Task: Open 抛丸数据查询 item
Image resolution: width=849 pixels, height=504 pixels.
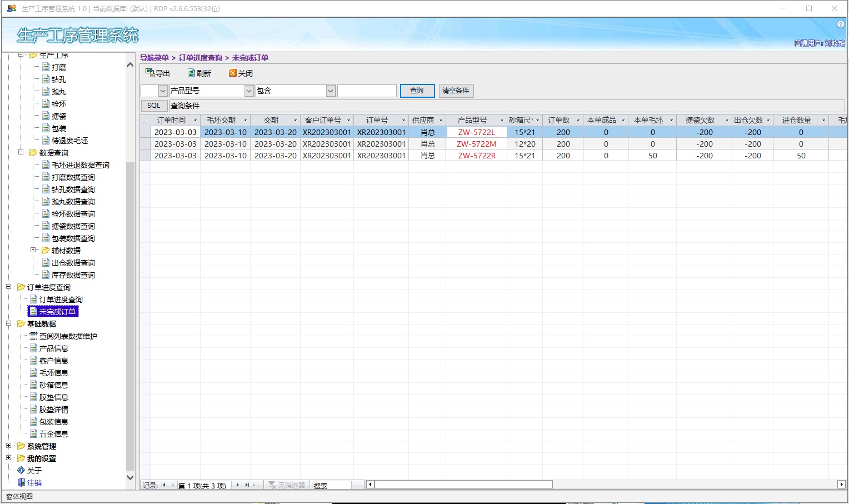Action: coord(73,202)
